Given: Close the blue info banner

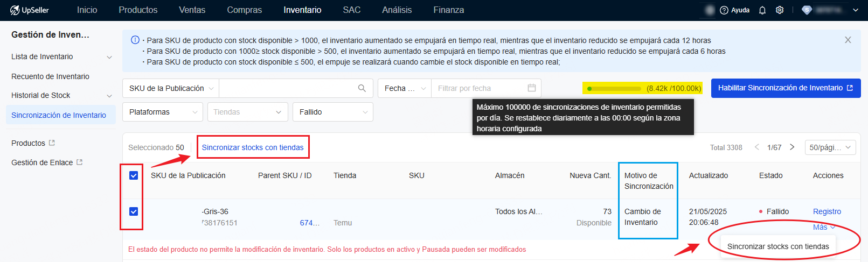Looking at the screenshot, I should (848, 40).
